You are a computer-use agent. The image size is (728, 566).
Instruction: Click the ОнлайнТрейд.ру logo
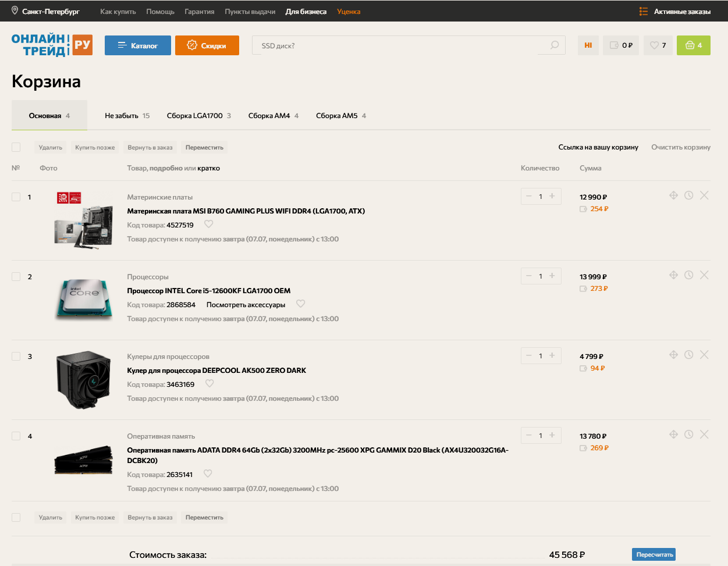52,45
